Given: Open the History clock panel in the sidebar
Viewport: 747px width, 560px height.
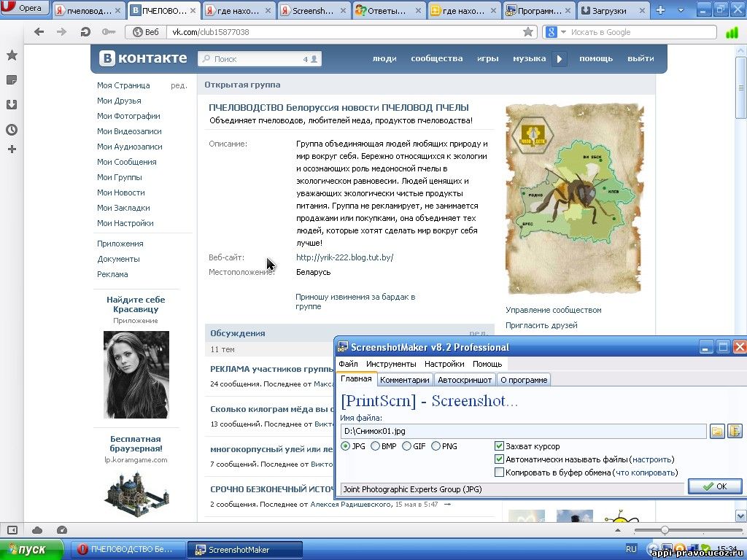Looking at the screenshot, I should 12,130.
